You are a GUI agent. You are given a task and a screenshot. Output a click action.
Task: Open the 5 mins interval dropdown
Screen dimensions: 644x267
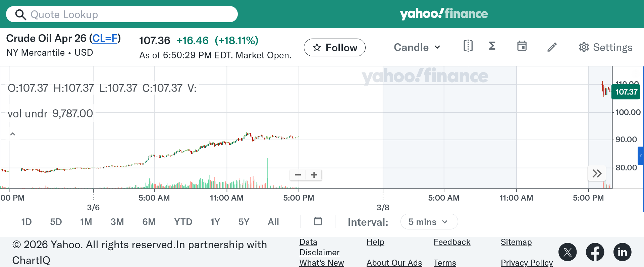tap(429, 222)
